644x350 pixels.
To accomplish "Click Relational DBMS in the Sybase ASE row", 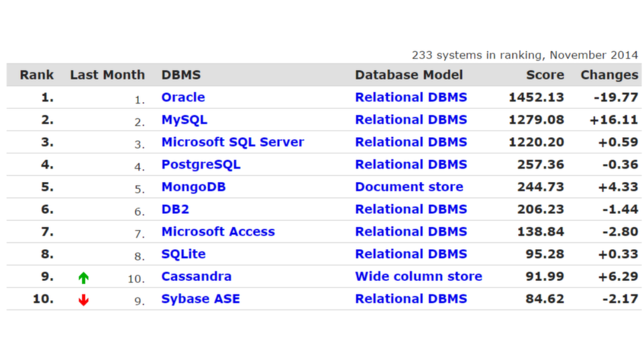I will pos(411,299).
